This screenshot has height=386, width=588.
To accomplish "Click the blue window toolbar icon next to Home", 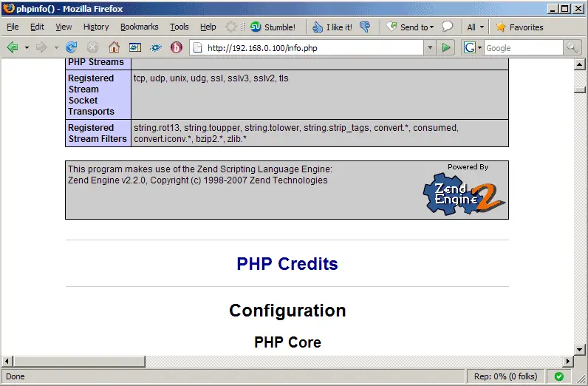I will [x=135, y=47].
